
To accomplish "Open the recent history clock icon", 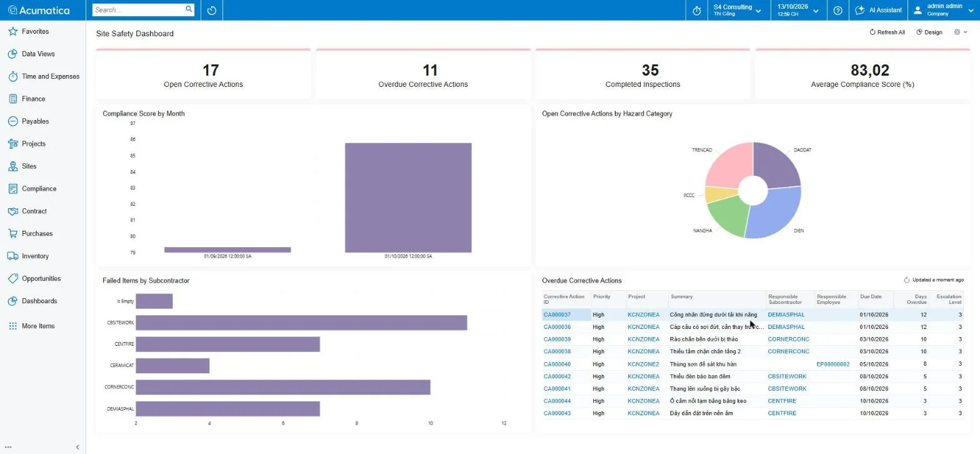I will pos(212,10).
